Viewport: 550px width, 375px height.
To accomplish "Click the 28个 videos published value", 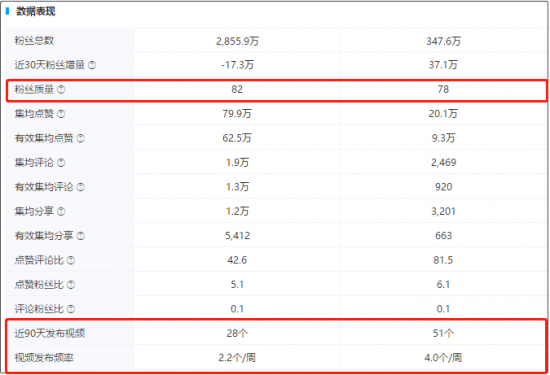I will tap(237, 333).
